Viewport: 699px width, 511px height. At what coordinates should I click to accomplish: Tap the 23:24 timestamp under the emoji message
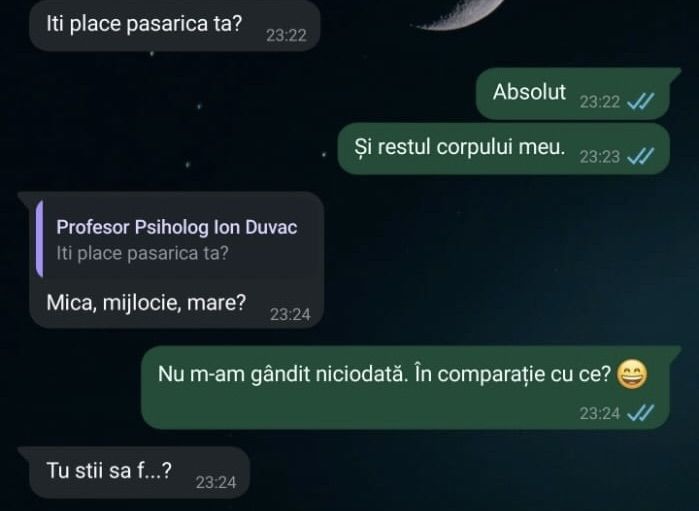click(x=600, y=414)
